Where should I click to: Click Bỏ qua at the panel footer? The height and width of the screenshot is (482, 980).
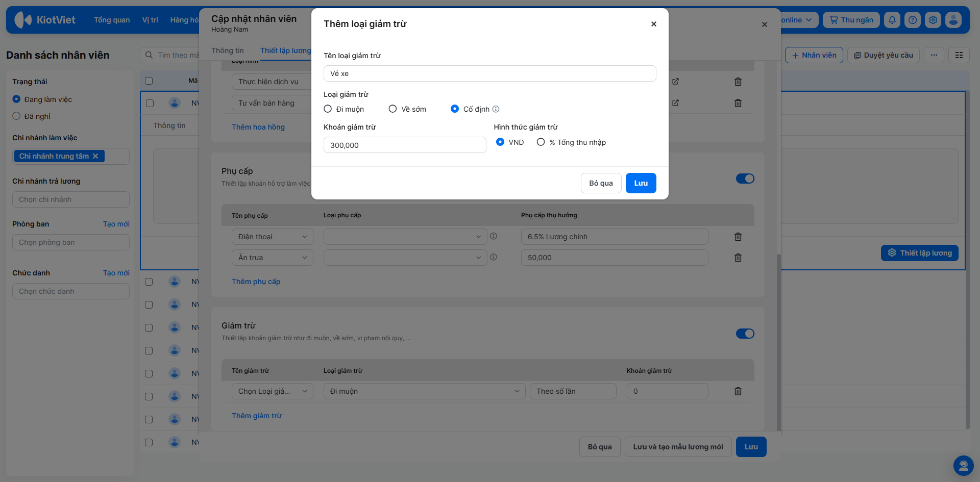600,447
